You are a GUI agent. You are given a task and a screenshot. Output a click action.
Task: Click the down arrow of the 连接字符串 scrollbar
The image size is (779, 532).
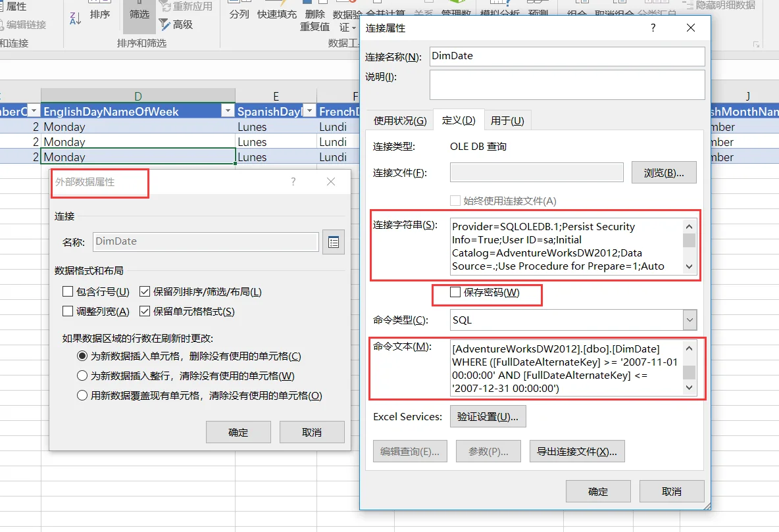(x=689, y=266)
